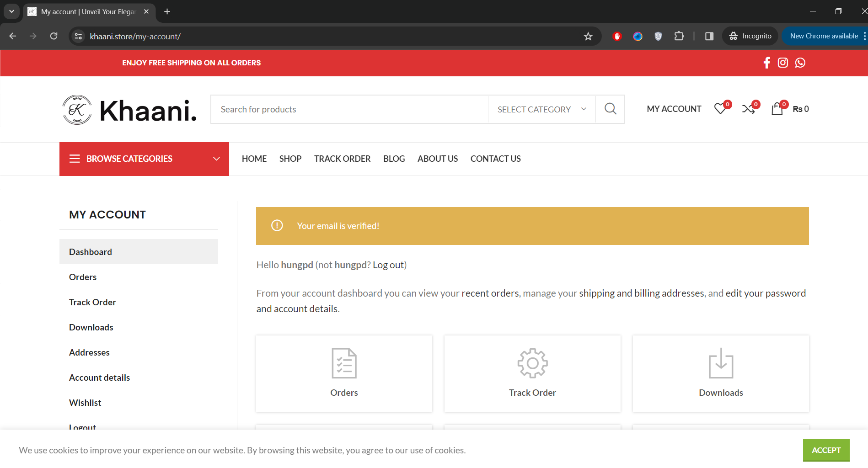The height and width of the screenshot is (468, 868).
Task: Click the search magnifier button
Action: [610, 109]
